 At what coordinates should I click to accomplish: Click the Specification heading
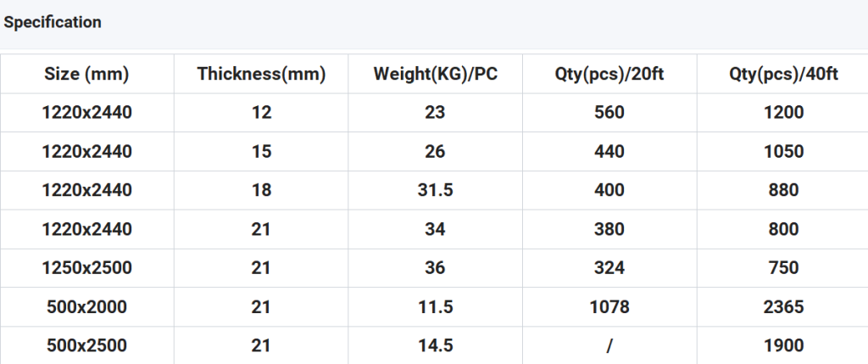(53, 22)
